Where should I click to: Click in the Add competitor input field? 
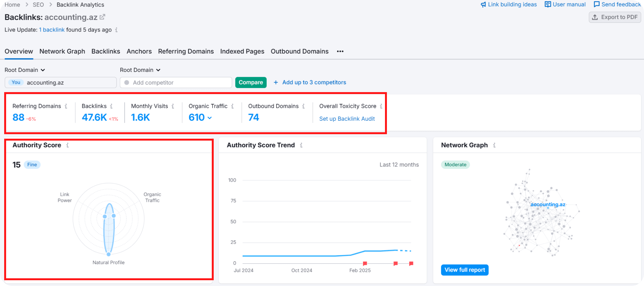tap(176, 82)
